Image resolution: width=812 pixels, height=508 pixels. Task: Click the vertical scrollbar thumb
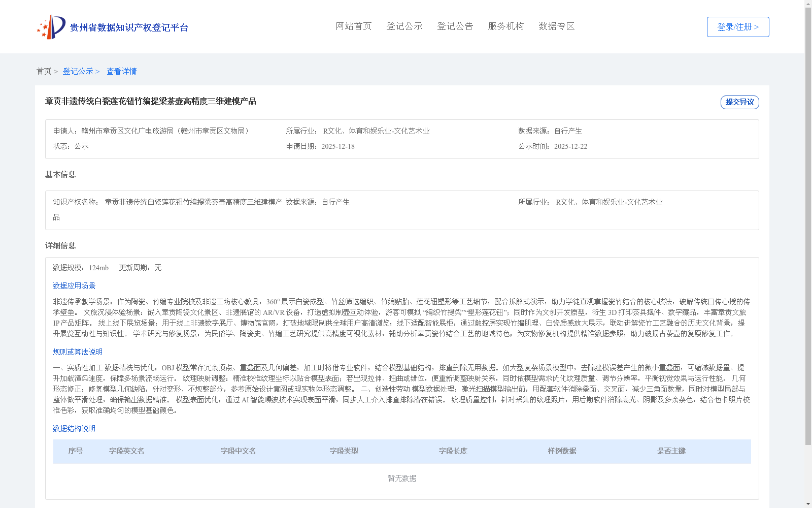[808, 226]
